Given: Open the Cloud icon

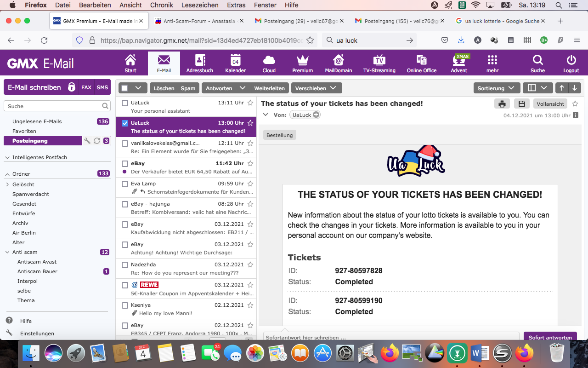Looking at the screenshot, I should (x=269, y=63).
